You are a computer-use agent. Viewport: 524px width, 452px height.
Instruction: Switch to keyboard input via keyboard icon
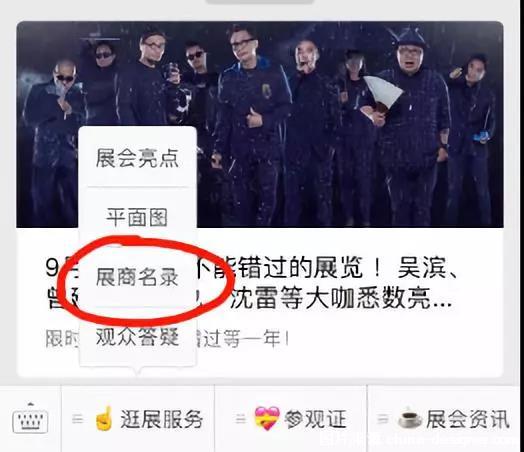30,418
